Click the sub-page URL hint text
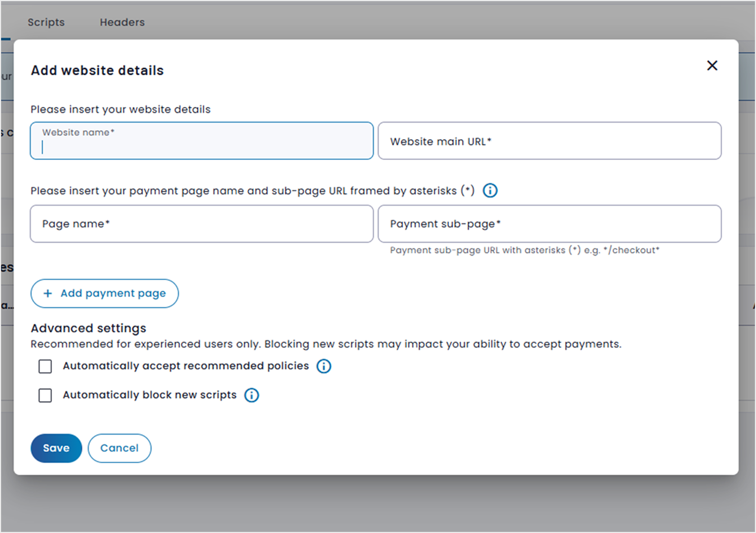756x533 pixels. [525, 250]
